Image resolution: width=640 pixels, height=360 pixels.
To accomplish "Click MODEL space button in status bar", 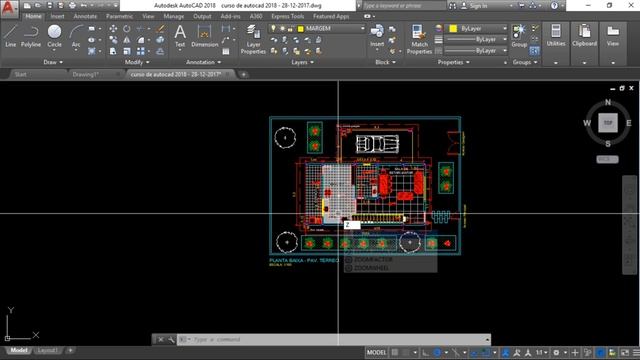I will 376,352.
